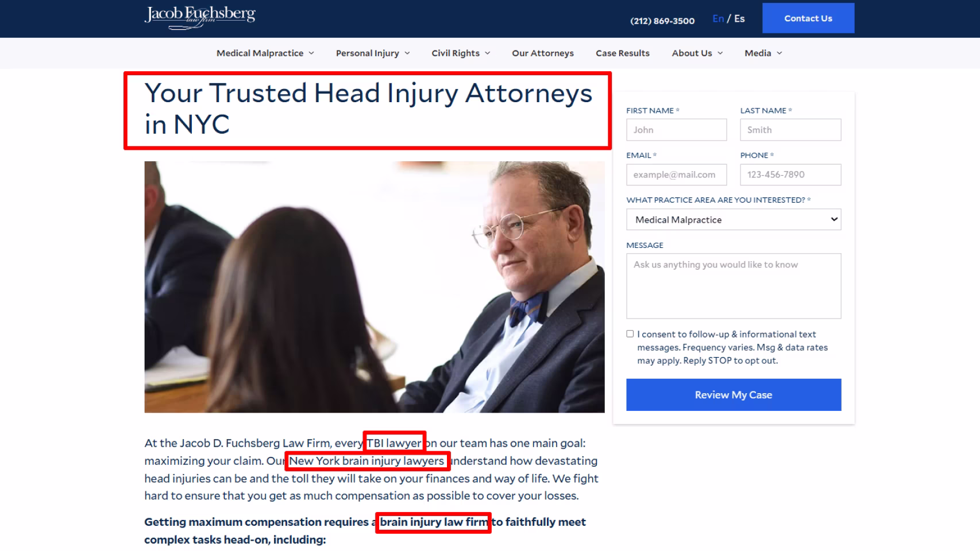Expand the About Us menu
This screenshot has width=980, height=551.
point(697,53)
